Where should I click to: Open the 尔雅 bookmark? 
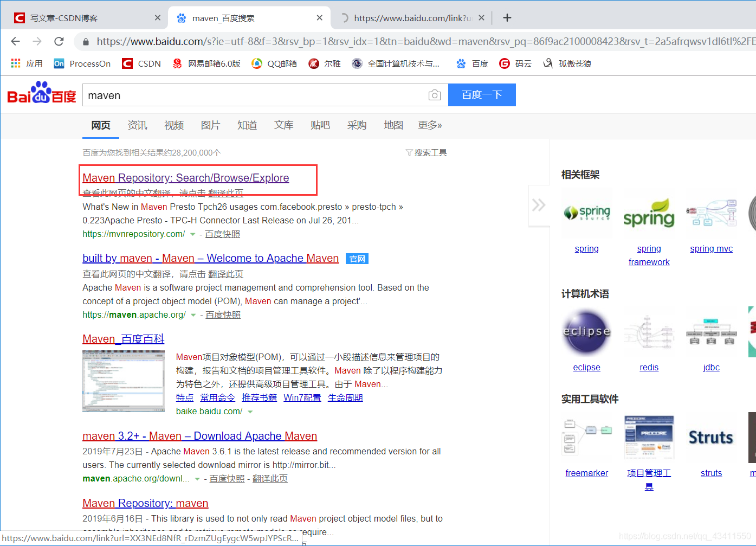click(324, 63)
